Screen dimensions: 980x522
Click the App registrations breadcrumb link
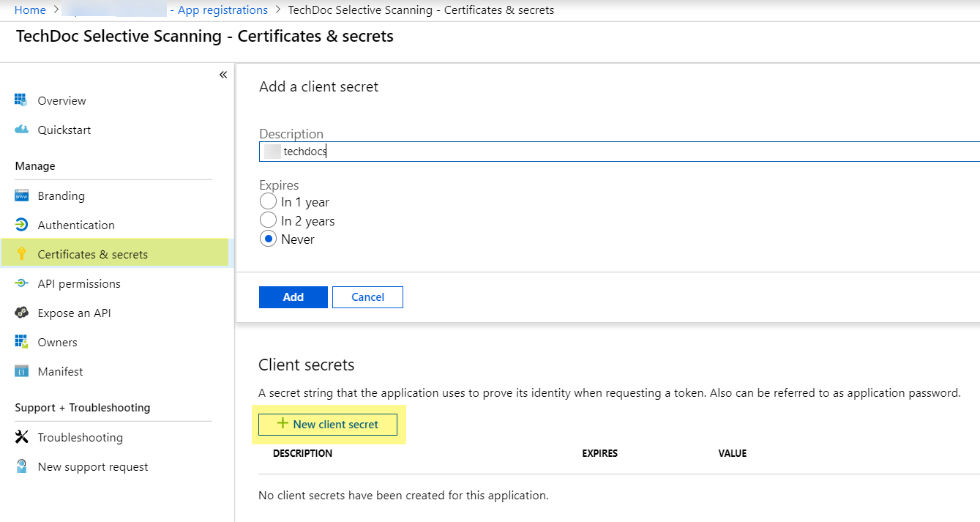[x=222, y=10]
